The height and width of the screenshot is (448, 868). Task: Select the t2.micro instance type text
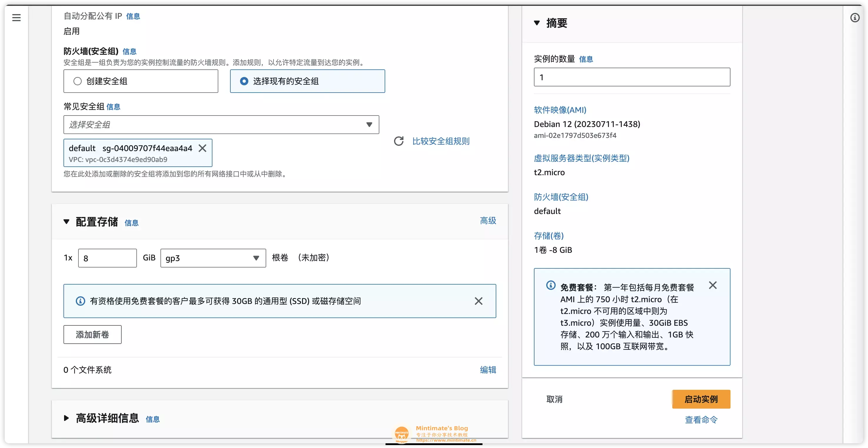[549, 172]
